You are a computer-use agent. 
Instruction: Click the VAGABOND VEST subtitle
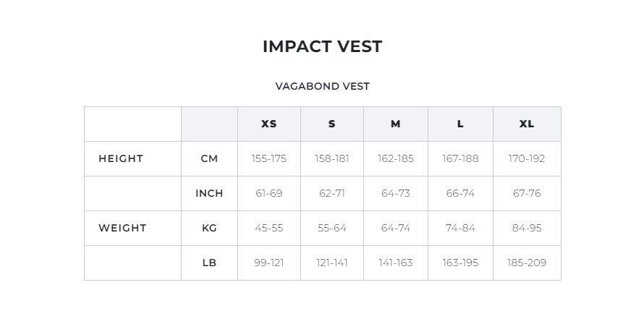tap(322, 86)
